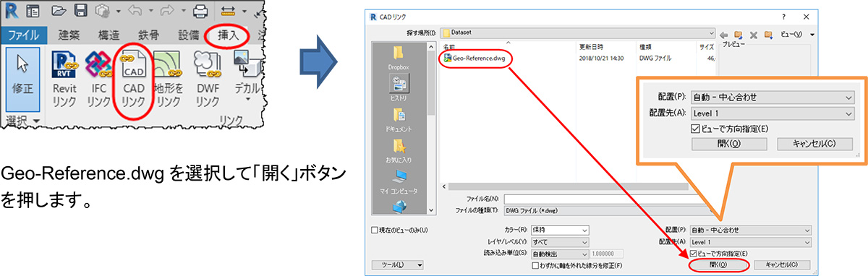Viewport: 868px width, 276px height.
Task: Open the 配置 dropdown outside the orange callout
Action: coord(751,230)
